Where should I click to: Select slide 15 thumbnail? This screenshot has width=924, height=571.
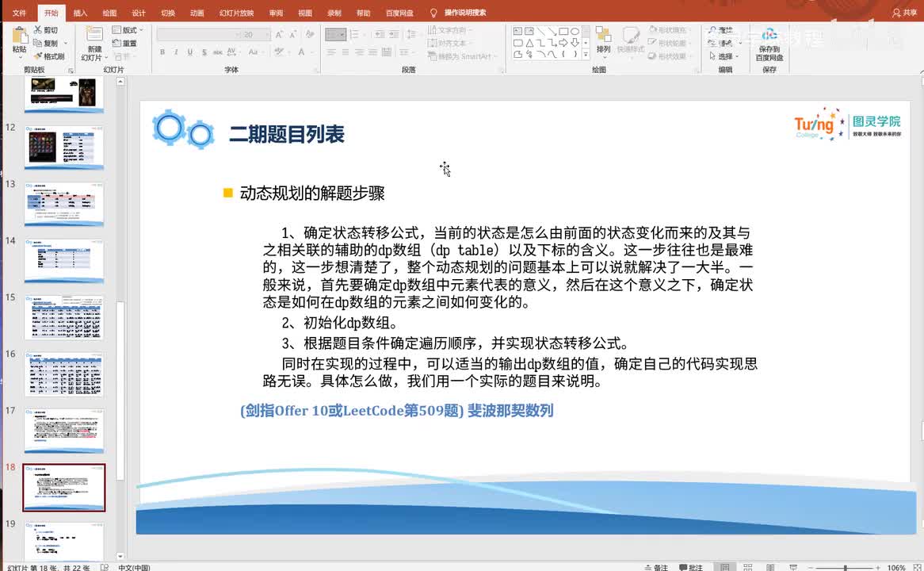click(63, 317)
